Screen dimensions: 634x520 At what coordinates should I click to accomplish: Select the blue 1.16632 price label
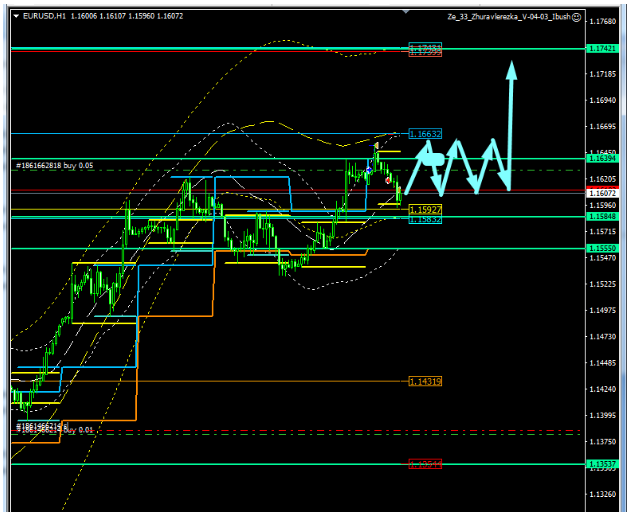pyautogui.click(x=425, y=133)
